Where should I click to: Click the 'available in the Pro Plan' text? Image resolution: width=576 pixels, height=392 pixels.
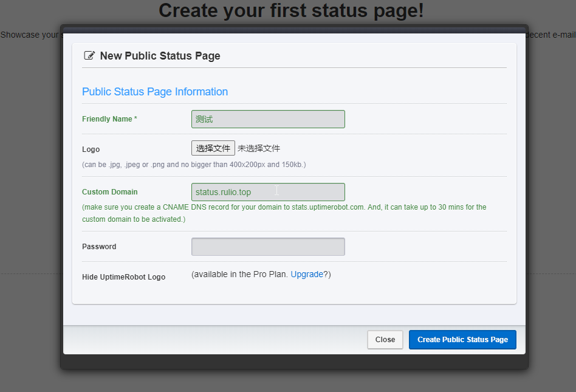pyautogui.click(x=239, y=274)
